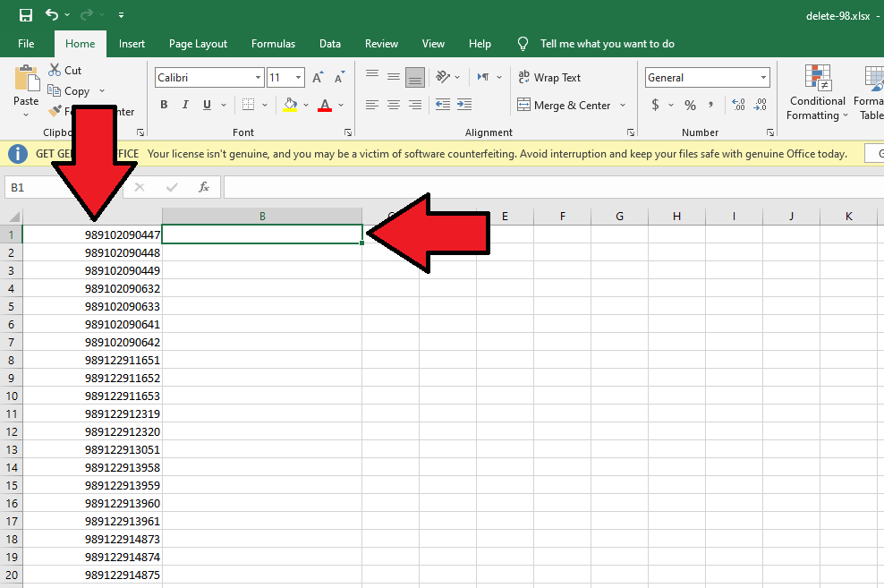Screen dimensions: 884x588
Task: Open the Merge & Center dropdown arrow
Action: [621, 106]
